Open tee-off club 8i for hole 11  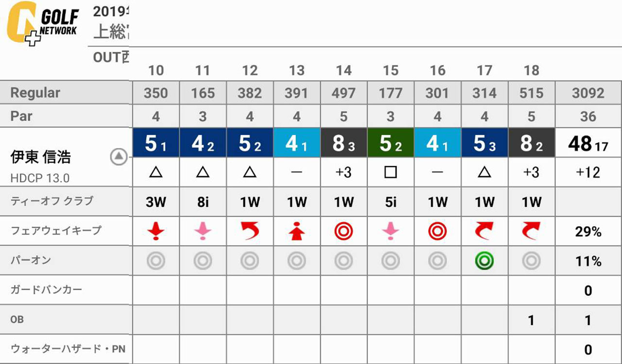pyautogui.click(x=203, y=202)
